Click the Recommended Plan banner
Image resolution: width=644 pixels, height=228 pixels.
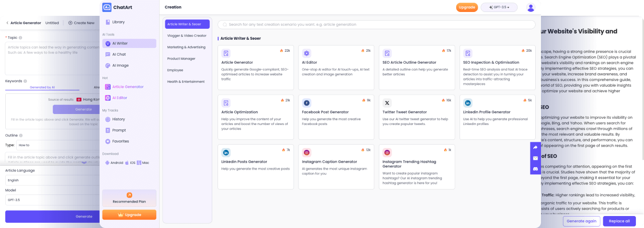click(x=129, y=198)
